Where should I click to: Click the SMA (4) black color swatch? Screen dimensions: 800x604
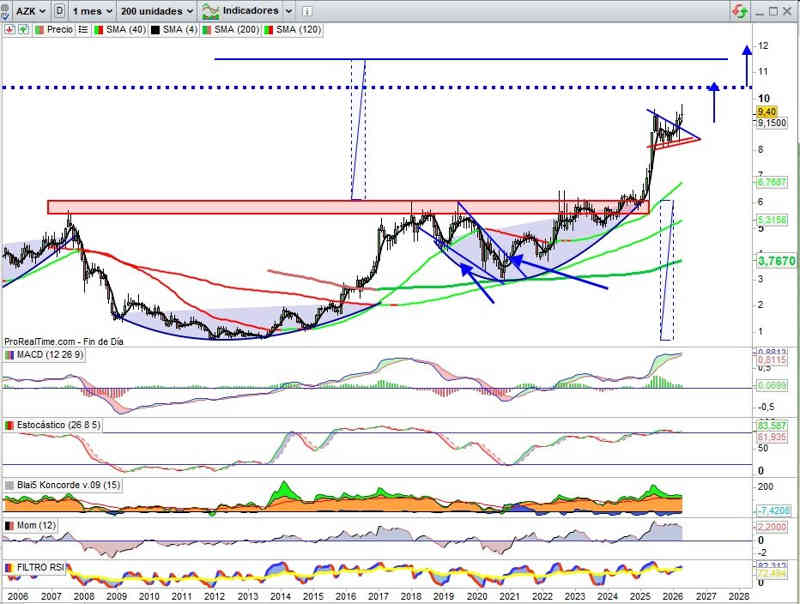click(x=157, y=30)
